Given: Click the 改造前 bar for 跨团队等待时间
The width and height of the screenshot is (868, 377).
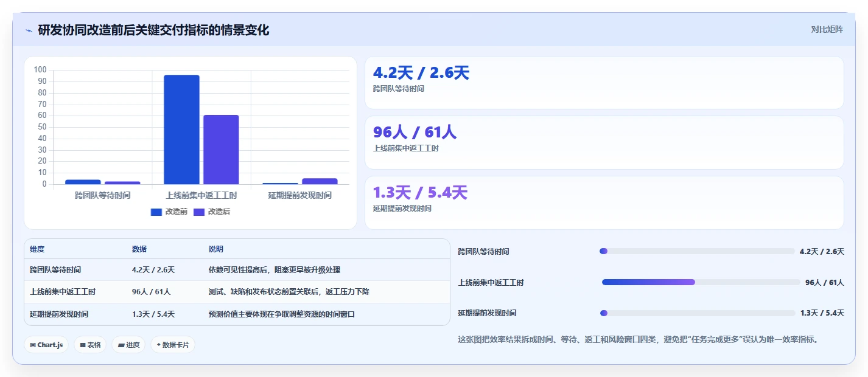Looking at the screenshot, I should [x=83, y=182].
